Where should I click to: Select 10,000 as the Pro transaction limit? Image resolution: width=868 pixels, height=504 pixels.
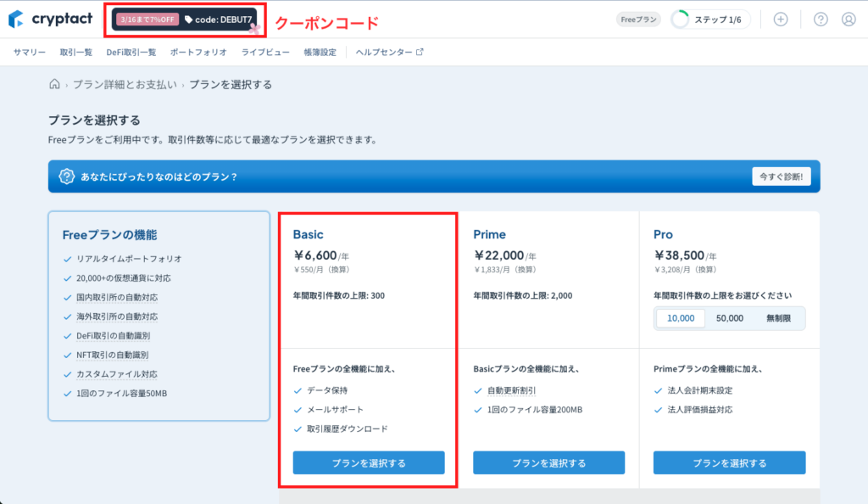point(680,317)
